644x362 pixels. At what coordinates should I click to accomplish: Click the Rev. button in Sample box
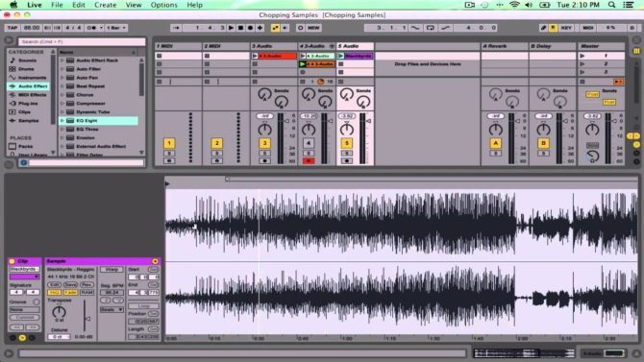(87, 284)
